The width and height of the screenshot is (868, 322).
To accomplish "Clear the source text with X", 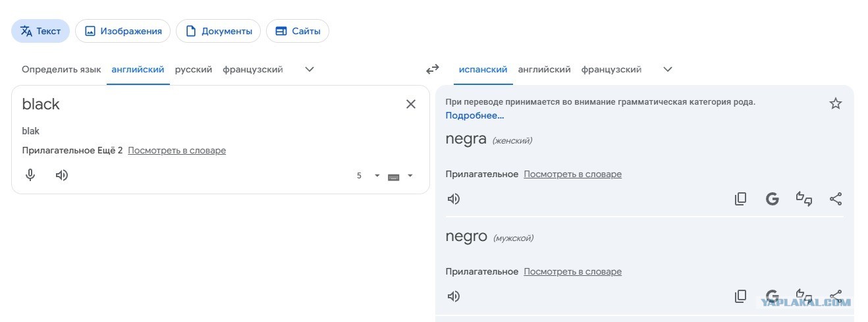I will tap(411, 104).
